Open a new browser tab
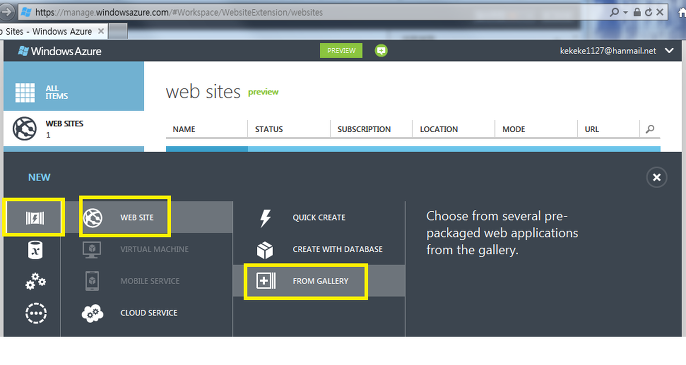The width and height of the screenshot is (686, 365). click(x=118, y=32)
